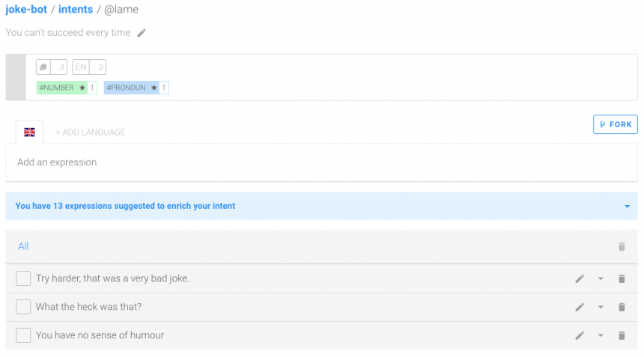The width and height of the screenshot is (644, 357).
Task: Delete the 'Try harder' expression
Action: coord(622,278)
